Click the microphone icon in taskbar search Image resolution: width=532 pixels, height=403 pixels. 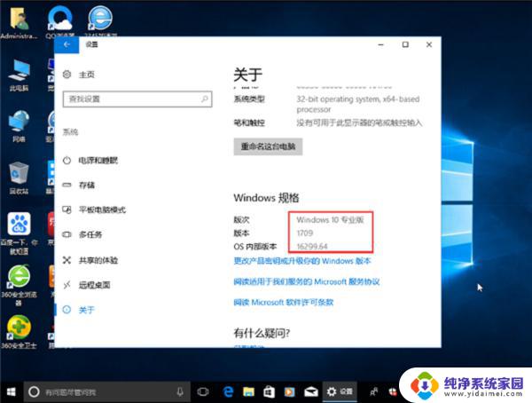pyautogui.click(x=180, y=391)
